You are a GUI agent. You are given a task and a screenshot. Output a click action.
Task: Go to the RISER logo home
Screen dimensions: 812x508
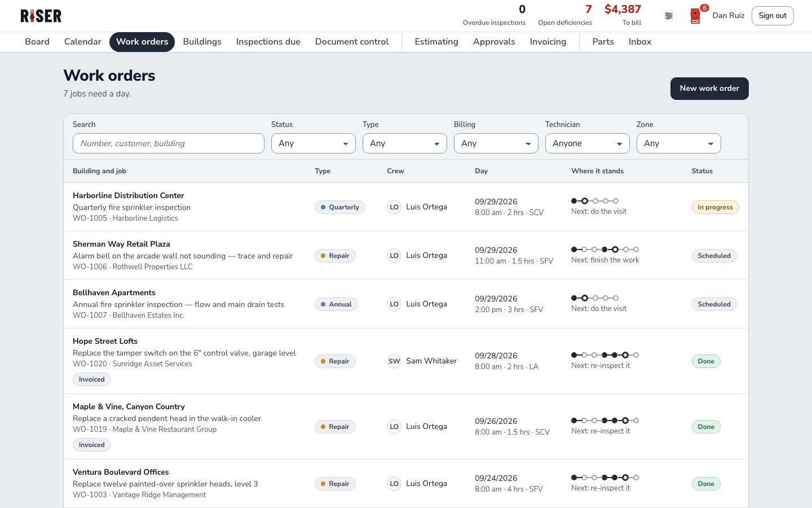click(x=41, y=16)
